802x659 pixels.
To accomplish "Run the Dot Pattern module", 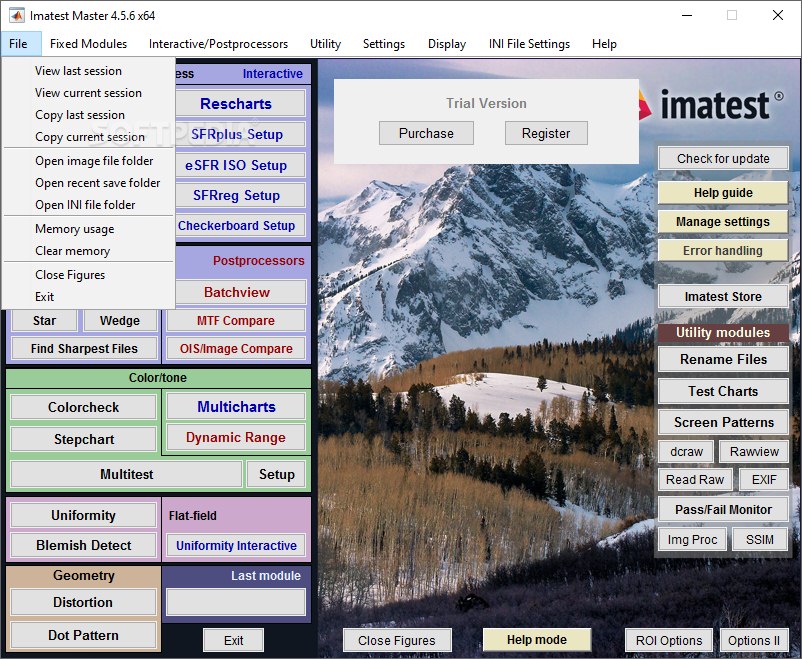I will click(83, 635).
